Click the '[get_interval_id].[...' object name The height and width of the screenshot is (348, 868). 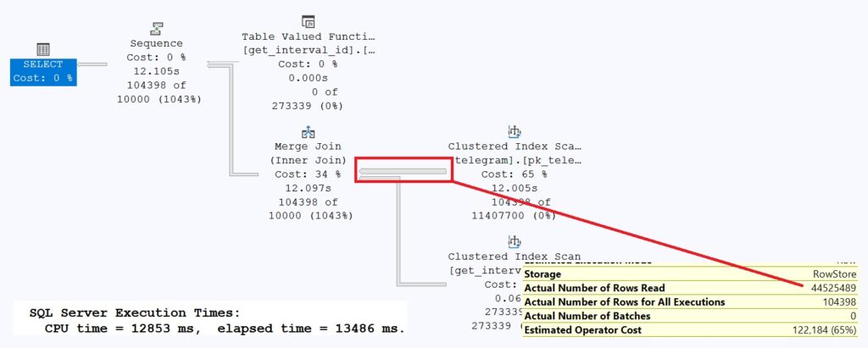point(309,50)
